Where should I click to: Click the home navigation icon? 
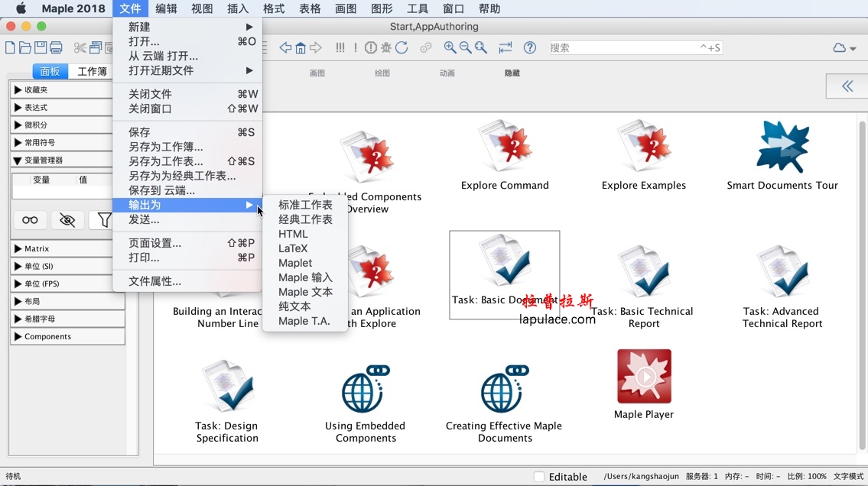(x=301, y=47)
